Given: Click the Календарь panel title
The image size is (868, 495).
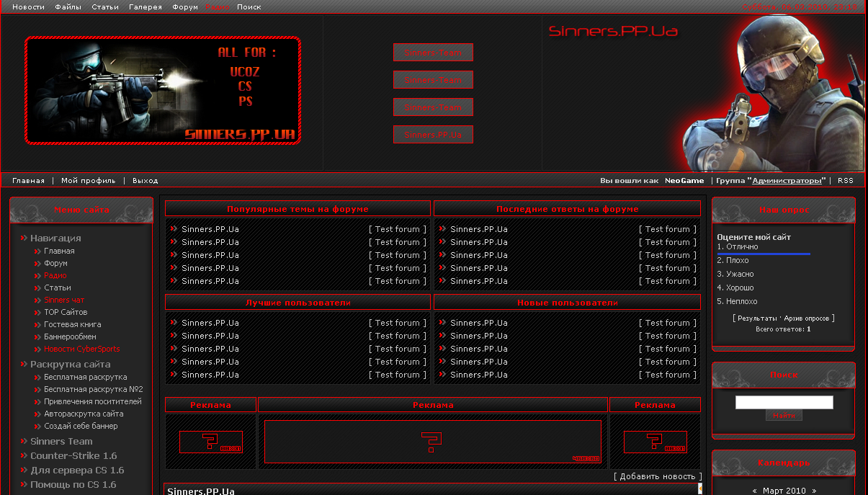Looking at the screenshot, I should coord(784,462).
